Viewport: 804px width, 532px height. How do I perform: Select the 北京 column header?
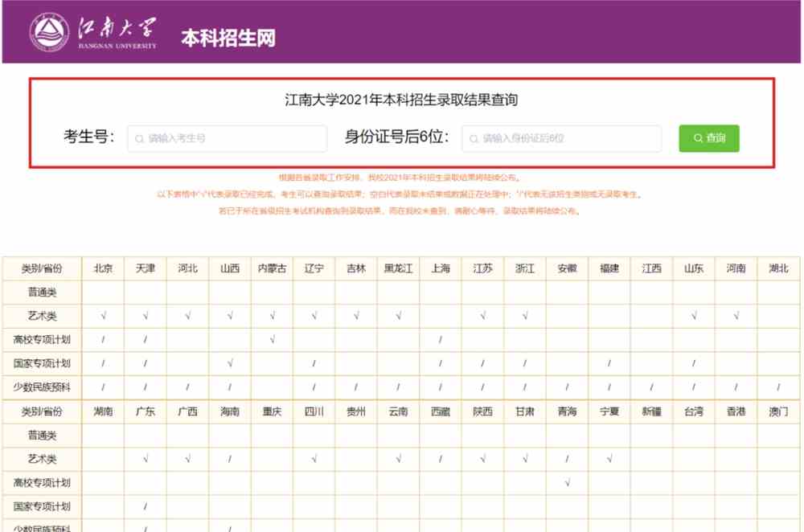pos(103,268)
